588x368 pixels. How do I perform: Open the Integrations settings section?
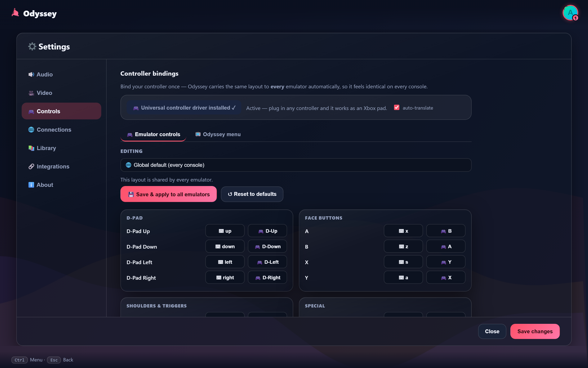tap(61, 166)
